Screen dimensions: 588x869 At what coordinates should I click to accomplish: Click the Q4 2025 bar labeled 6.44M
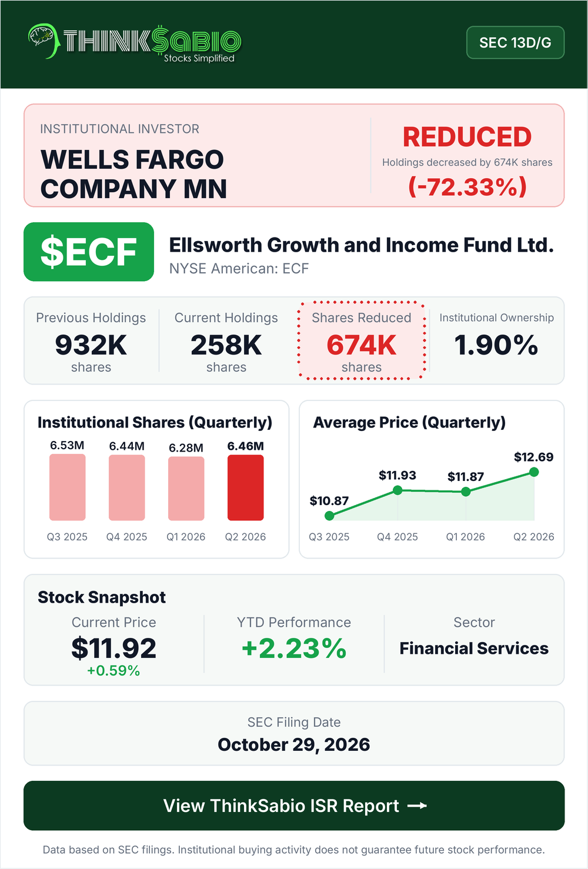coord(126,488)
